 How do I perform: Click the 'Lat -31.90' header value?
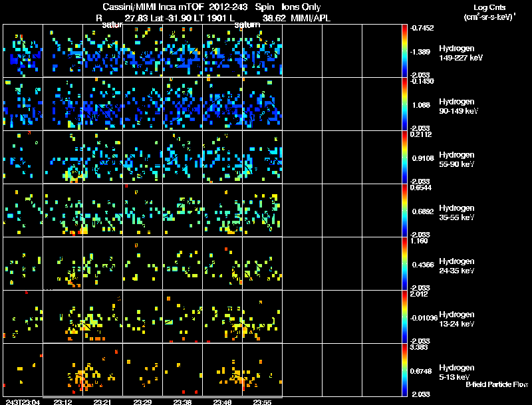(x=172, y=19)
